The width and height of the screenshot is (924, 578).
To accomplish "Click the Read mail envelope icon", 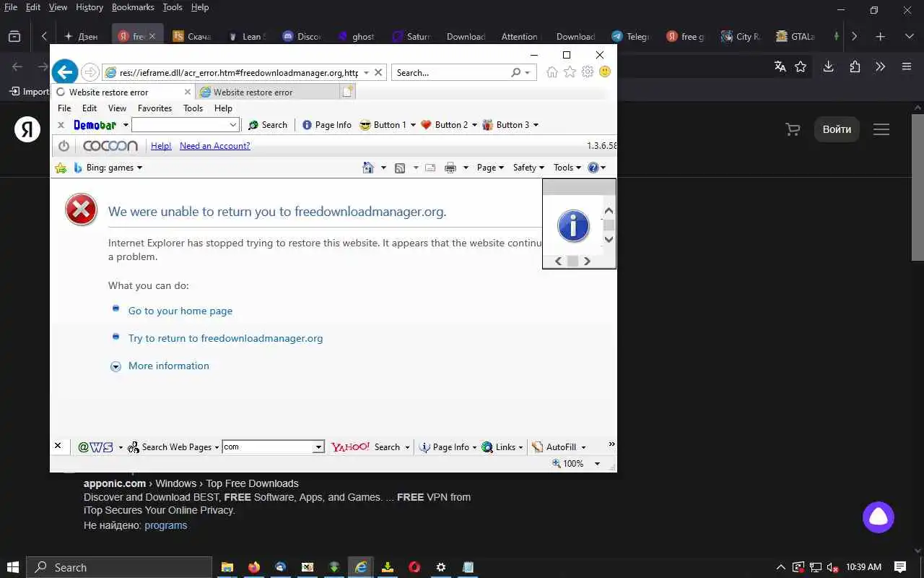I will [430, 168].
